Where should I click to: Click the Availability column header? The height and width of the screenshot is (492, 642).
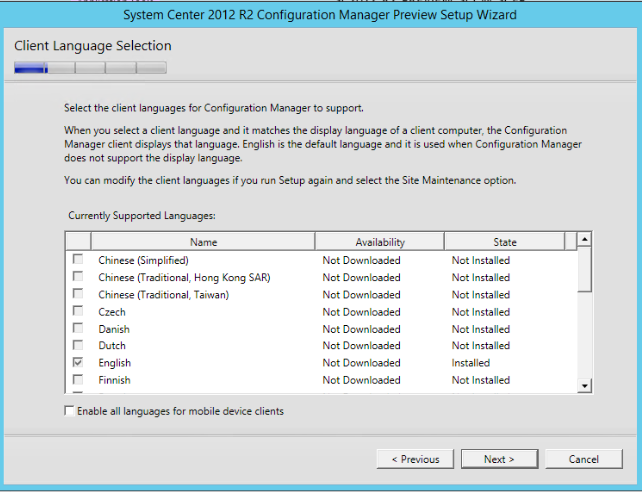point(380,242)
